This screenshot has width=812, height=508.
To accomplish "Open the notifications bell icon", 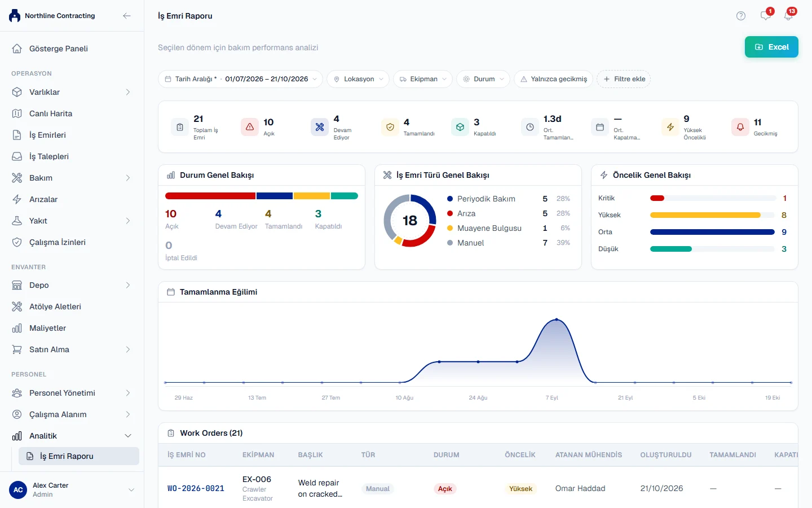I will pyautogui.click(x=788, y=16).
